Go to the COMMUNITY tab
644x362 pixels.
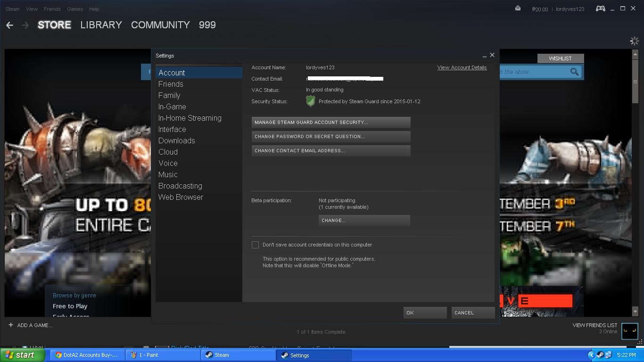[x=160, y=25]
